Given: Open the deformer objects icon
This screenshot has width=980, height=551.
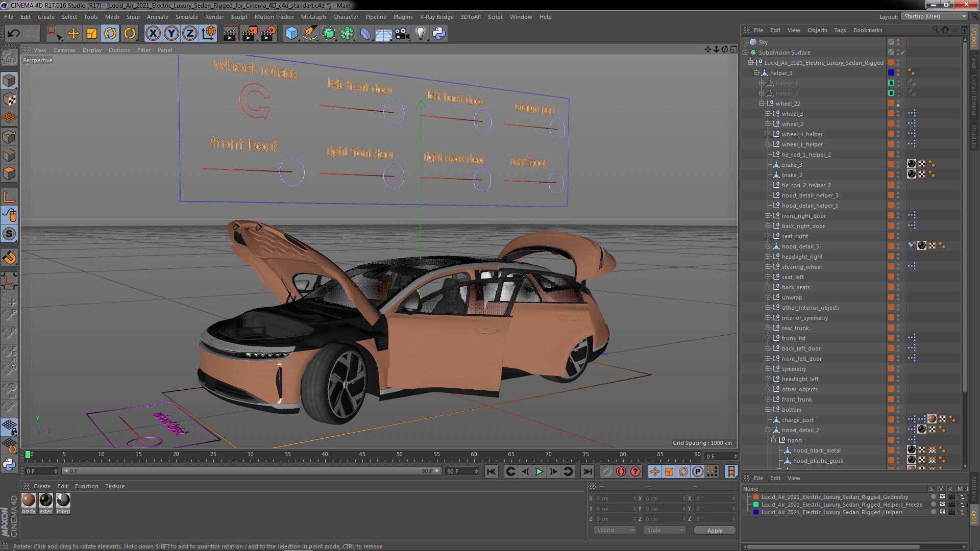Looking at the screenshot, I should click(365, 34).
